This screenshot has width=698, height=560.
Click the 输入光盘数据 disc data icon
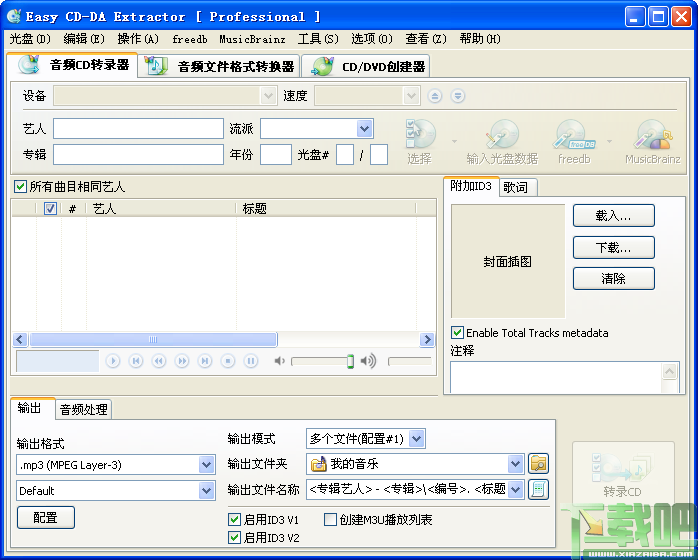tap(502, 142)
